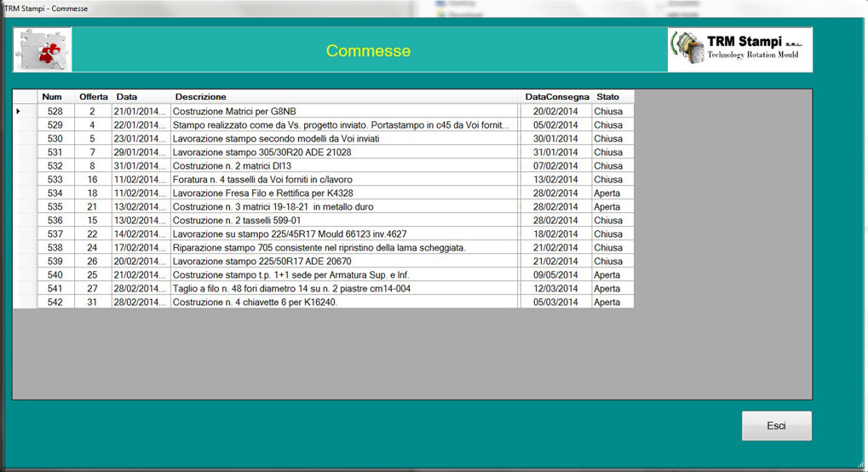Select cell Num 532
The width and height of the screenshot is (868, 472).
click(55, 165)
